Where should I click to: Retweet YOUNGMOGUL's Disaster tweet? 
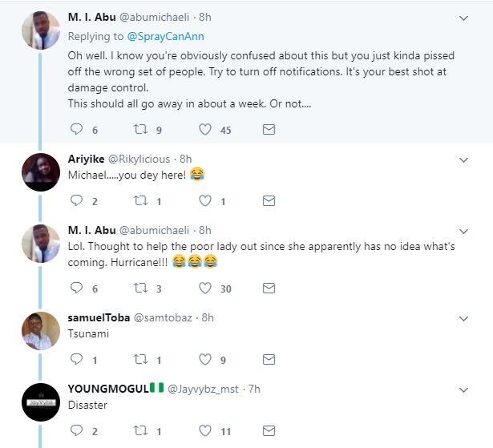(x=141, y=431)
